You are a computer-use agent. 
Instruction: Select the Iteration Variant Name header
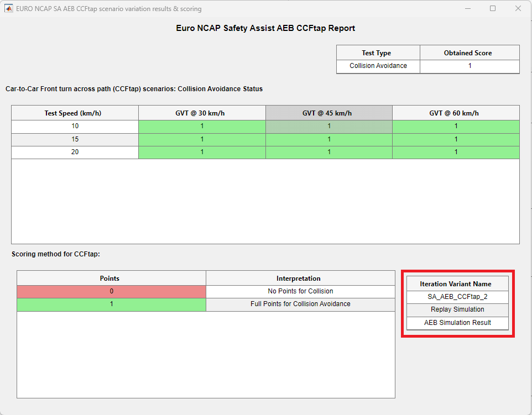457,284
